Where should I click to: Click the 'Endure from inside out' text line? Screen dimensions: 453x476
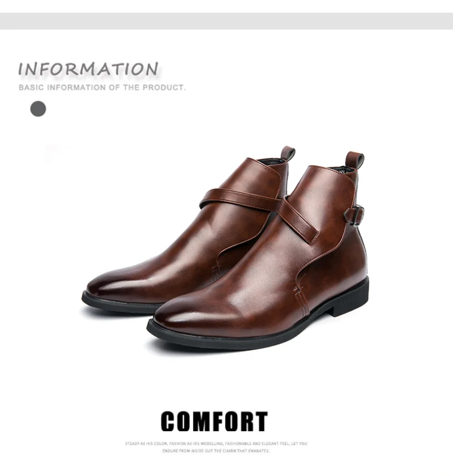216,451
